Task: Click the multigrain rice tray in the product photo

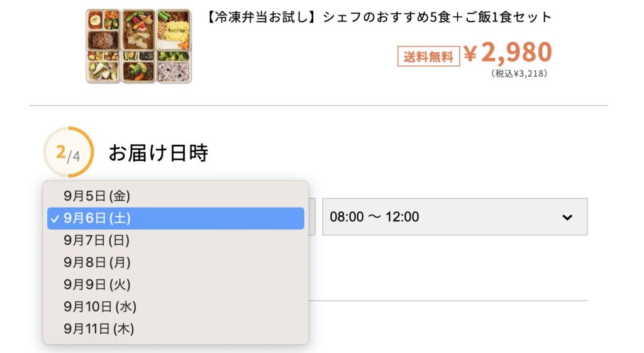Action: click(173, 70)
